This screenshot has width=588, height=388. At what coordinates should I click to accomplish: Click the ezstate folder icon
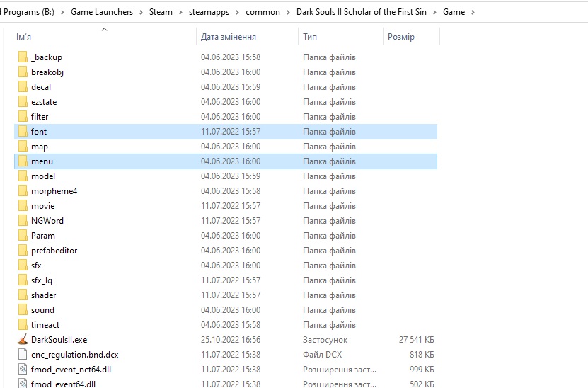point(23,102)
